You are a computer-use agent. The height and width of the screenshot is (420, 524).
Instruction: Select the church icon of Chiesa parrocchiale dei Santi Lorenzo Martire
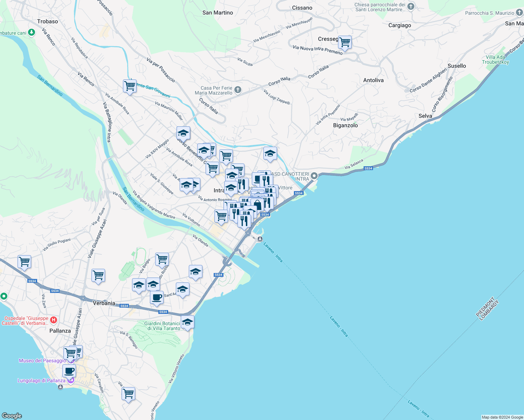[411, 6]
